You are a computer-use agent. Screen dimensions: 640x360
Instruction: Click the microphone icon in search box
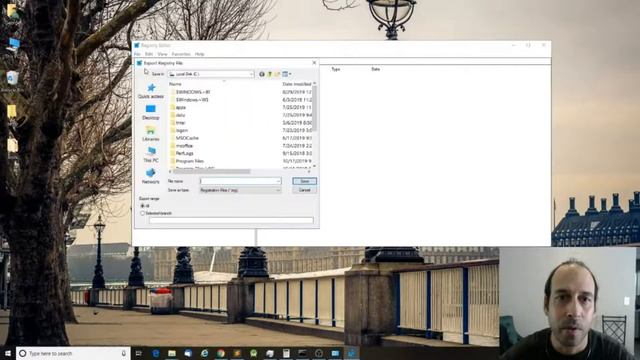[x=124, y=353]
